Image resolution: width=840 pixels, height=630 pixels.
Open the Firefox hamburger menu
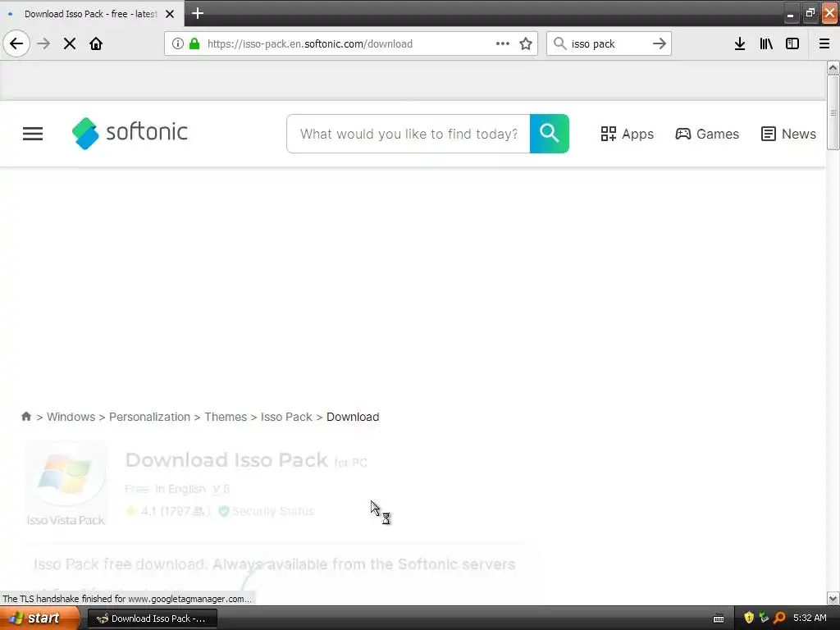824,43
